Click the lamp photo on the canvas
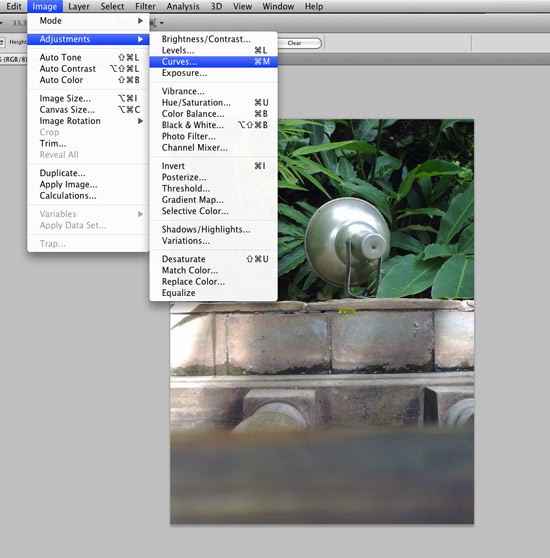 coord(322,321)
